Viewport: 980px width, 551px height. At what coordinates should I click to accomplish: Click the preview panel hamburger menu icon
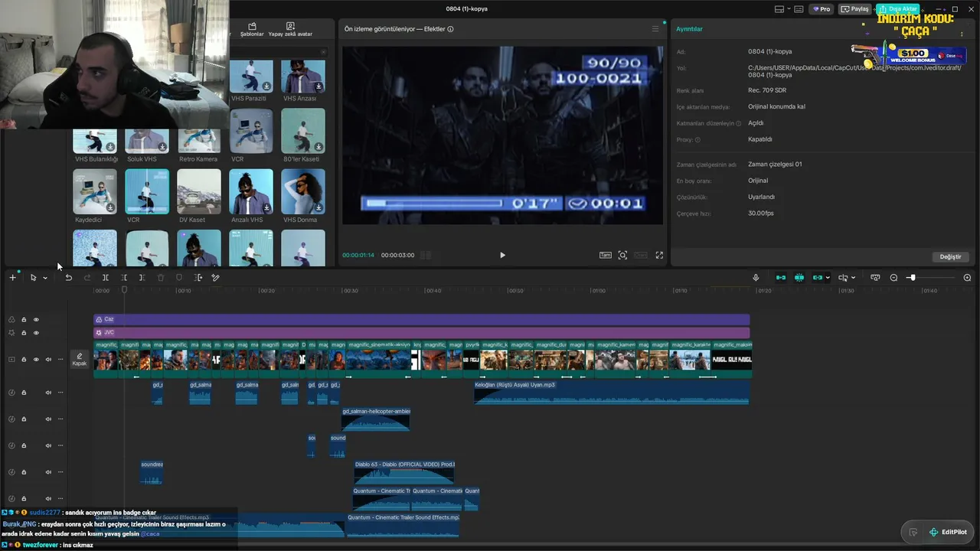tap(655, 29)
